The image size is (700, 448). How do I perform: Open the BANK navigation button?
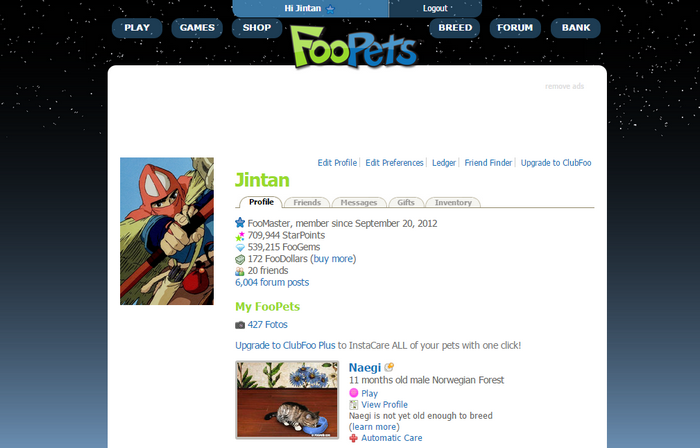tap(576, 28)
